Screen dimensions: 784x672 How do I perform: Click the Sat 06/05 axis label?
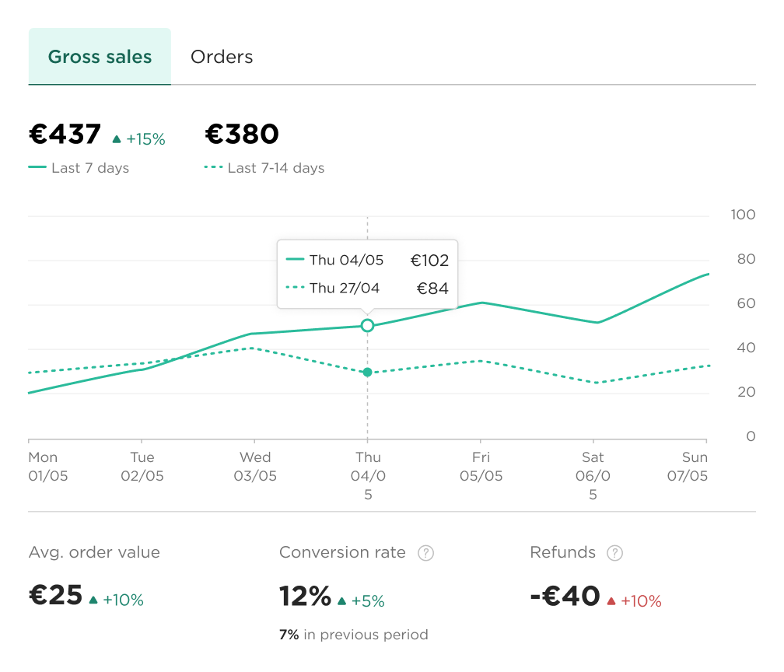593,475
